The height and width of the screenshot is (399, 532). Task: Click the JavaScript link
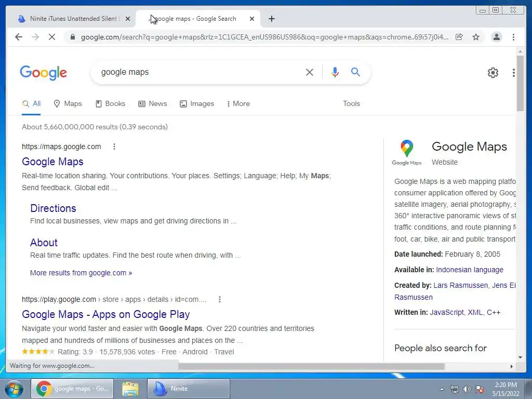pyautogui.click(x=446, y=312)
